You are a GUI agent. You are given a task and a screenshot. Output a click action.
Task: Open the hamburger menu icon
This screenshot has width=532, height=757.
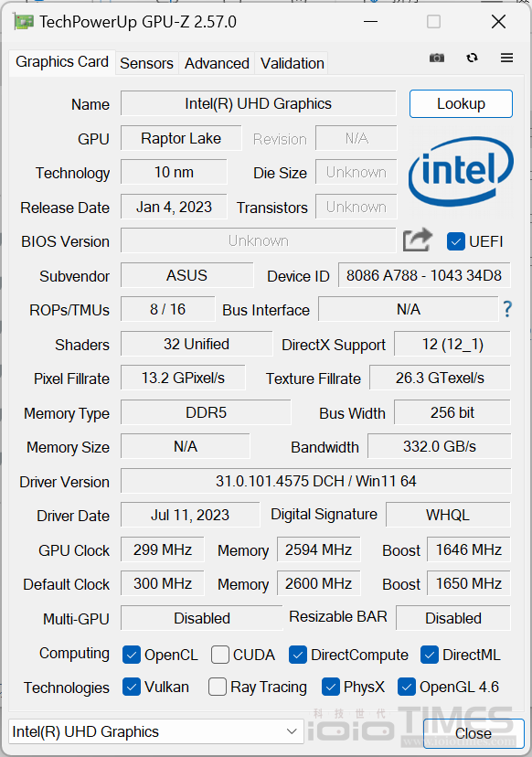click(x=507, y=58)
